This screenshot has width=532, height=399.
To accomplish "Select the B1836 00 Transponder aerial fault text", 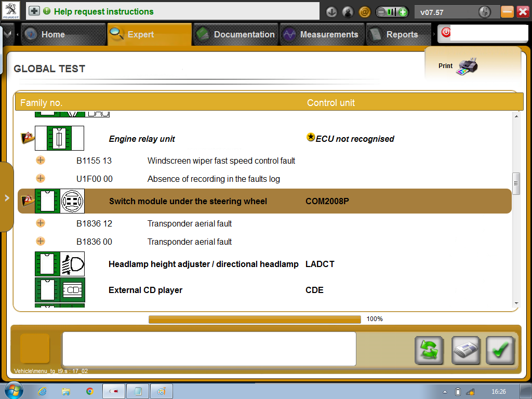I will click(x=189, y=242).
